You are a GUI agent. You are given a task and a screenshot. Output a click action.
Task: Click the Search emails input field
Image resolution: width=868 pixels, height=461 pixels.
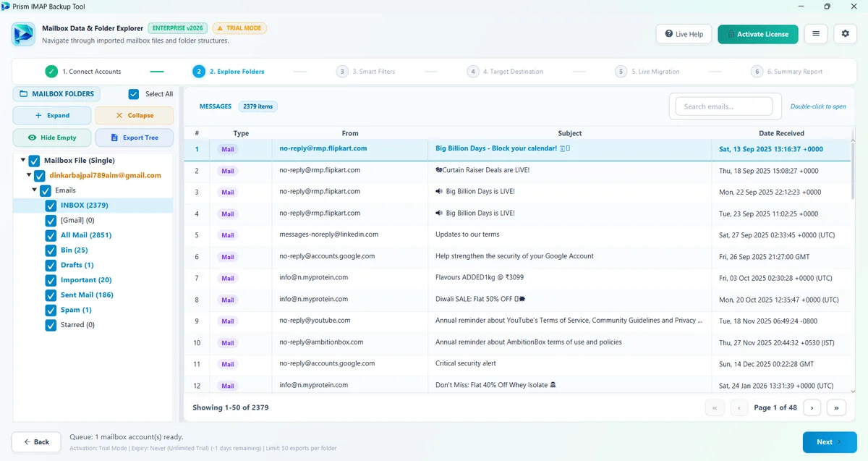coord(725,106)
